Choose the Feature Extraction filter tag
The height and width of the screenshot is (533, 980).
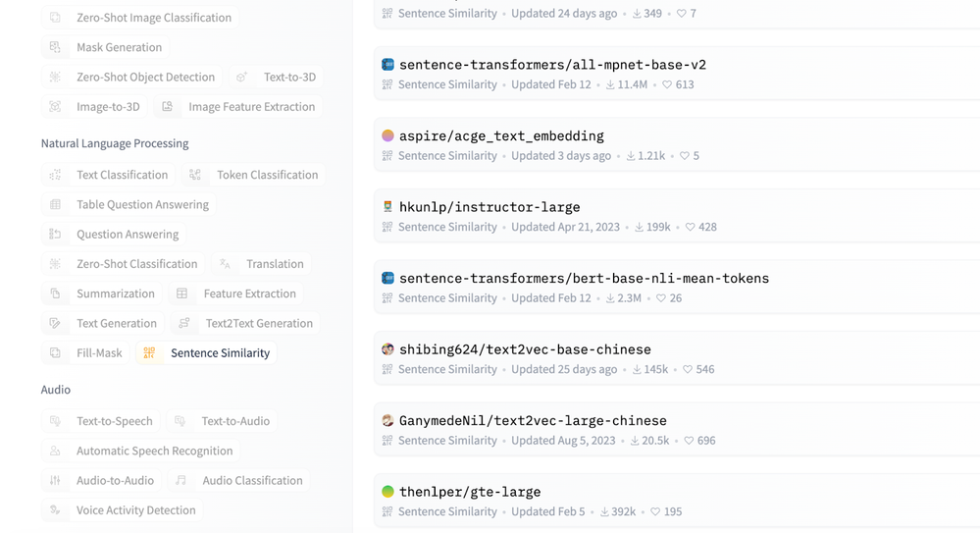coord(236,293)
